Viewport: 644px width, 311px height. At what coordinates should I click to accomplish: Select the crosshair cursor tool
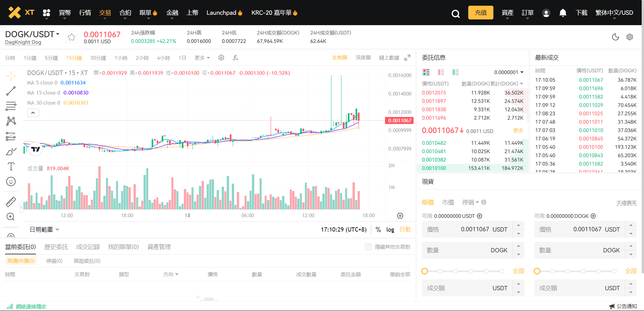click(x=11, y=76)
